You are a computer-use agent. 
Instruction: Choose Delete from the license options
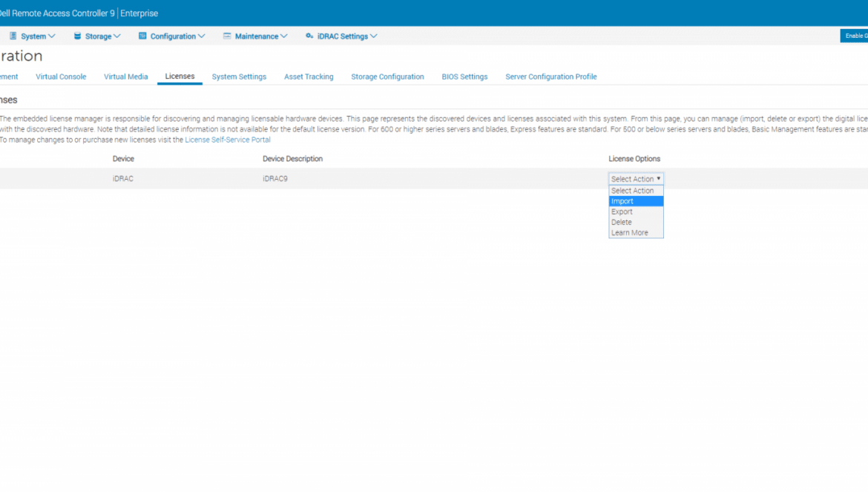pyautogui.click(x=636, y=222)
